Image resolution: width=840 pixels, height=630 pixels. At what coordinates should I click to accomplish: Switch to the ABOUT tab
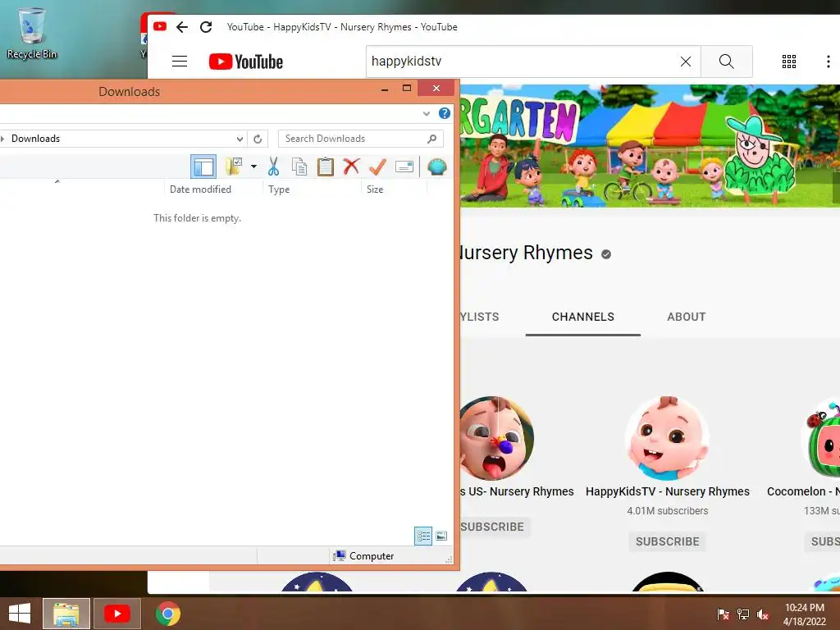687,317
